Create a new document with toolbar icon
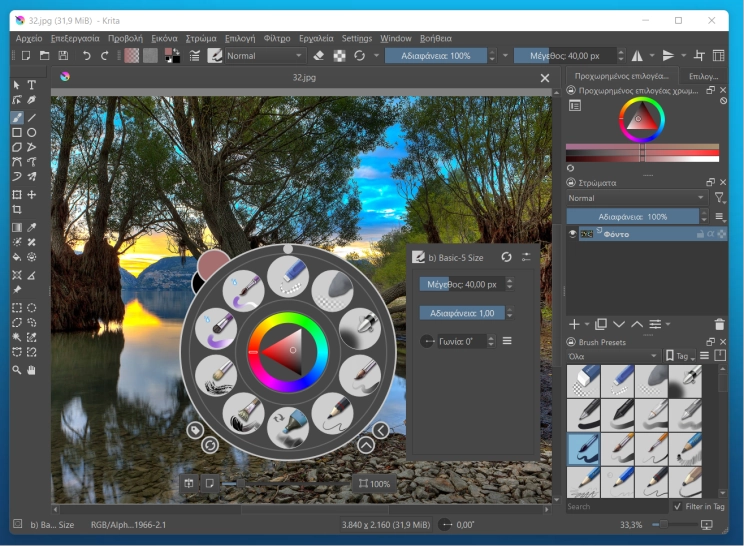Viewport: 744px width, 546px height. (26, 56)
